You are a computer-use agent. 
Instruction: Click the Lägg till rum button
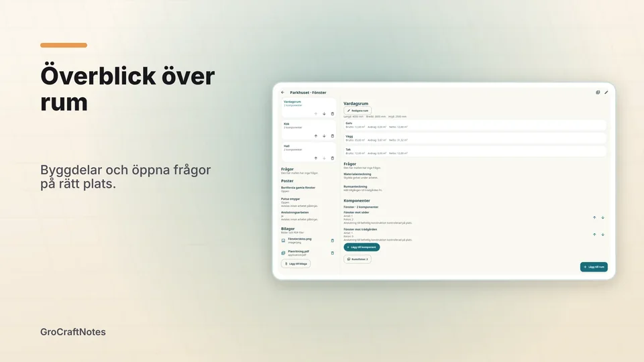[594, 267]
